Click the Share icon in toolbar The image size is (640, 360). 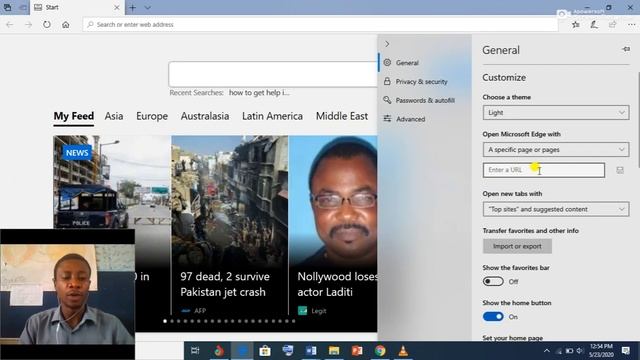pyautogui.click(x=612, y=24)
